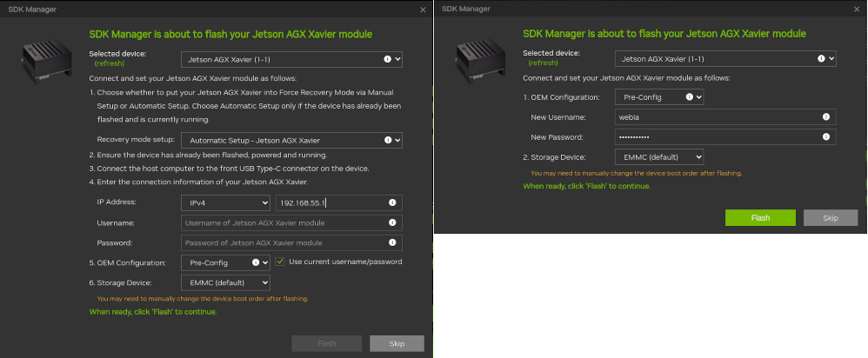The image size is (868, 358).
Task: Click info icon in Recovery mode setup dropdown
Action: (388, 140)
